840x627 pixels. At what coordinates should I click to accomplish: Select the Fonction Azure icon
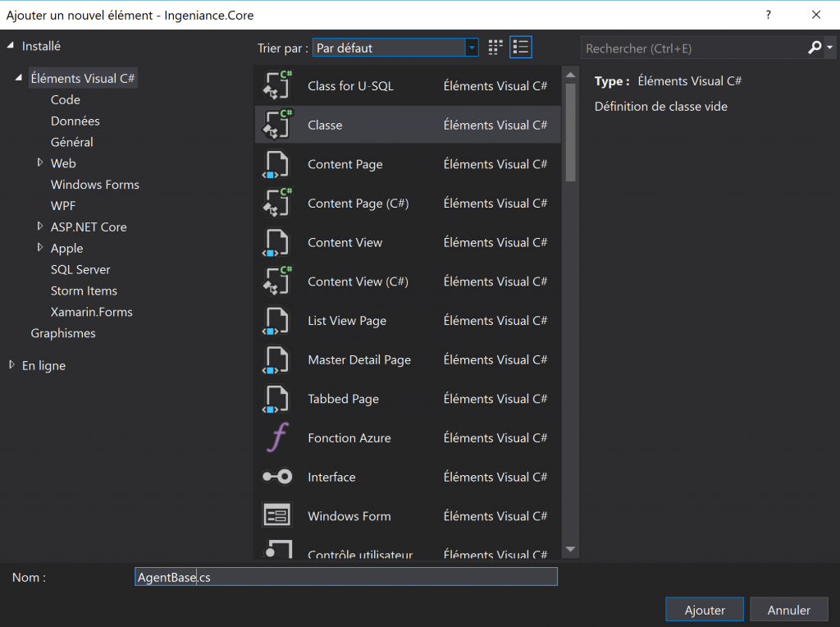[x=277, y=437]
